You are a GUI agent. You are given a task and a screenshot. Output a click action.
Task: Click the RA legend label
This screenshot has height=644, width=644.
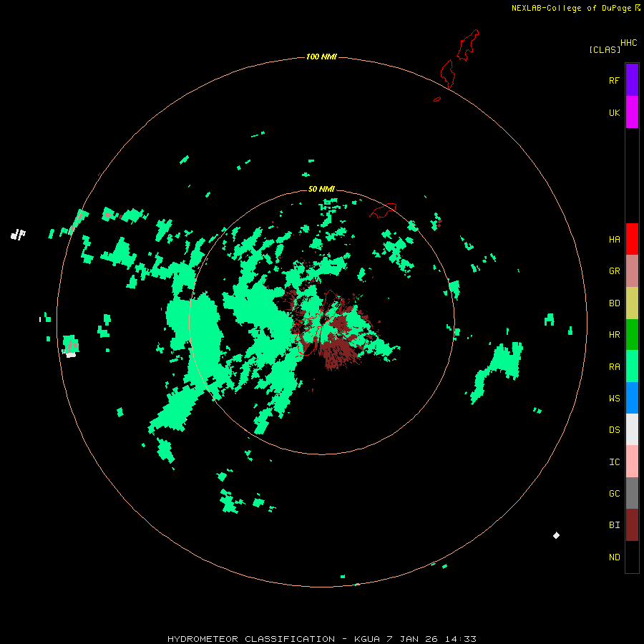coord(614,367)
